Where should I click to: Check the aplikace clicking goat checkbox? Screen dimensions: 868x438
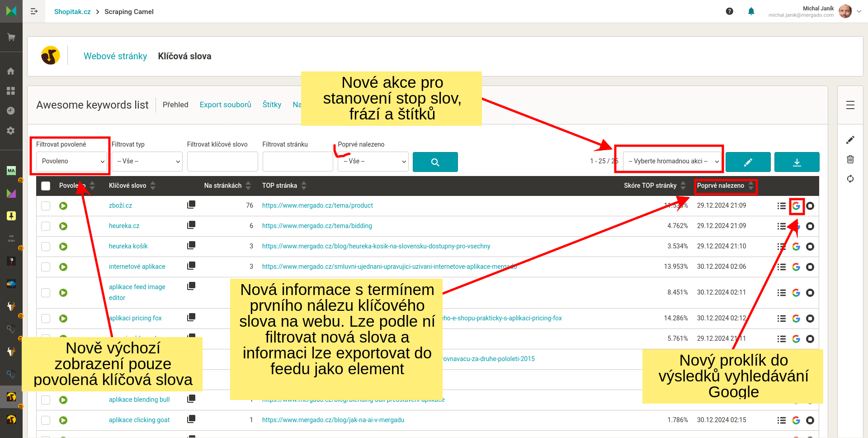46,420
